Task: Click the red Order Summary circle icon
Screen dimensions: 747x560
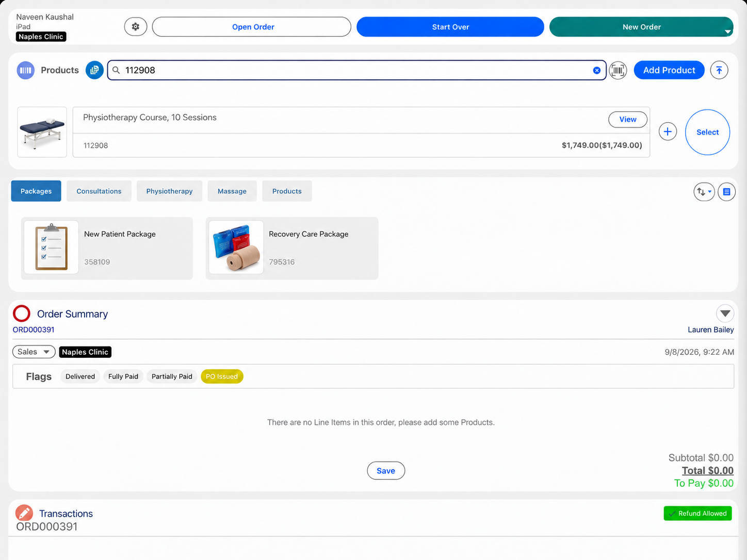Action: pyautogui.click(x=22, y=314)
